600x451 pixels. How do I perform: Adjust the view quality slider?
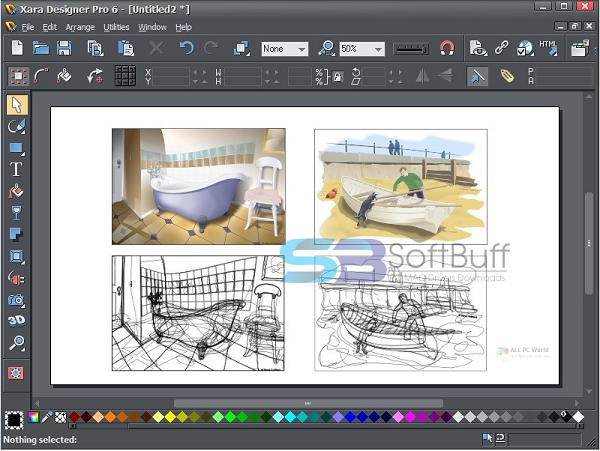tap(411, 49)
